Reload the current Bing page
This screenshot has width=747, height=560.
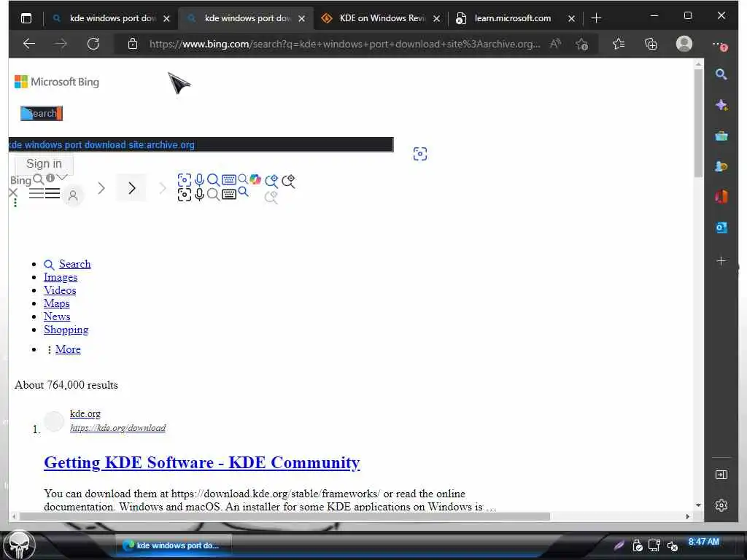(x=93, y=44)
